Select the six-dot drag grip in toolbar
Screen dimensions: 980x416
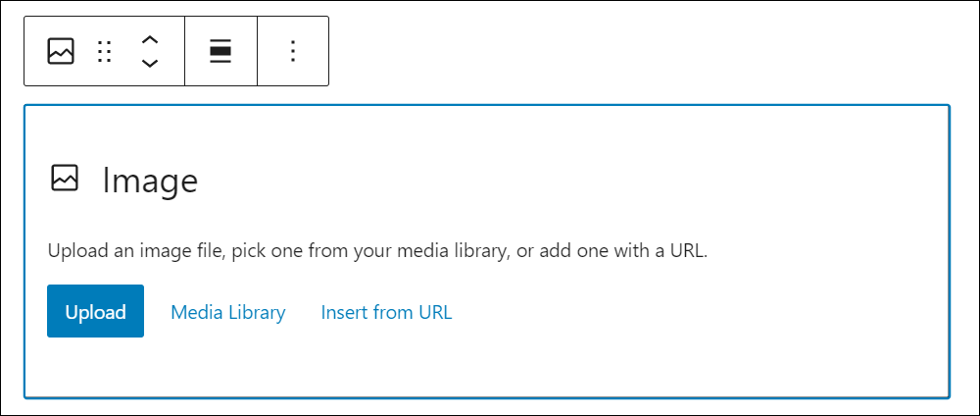[105, 51]
